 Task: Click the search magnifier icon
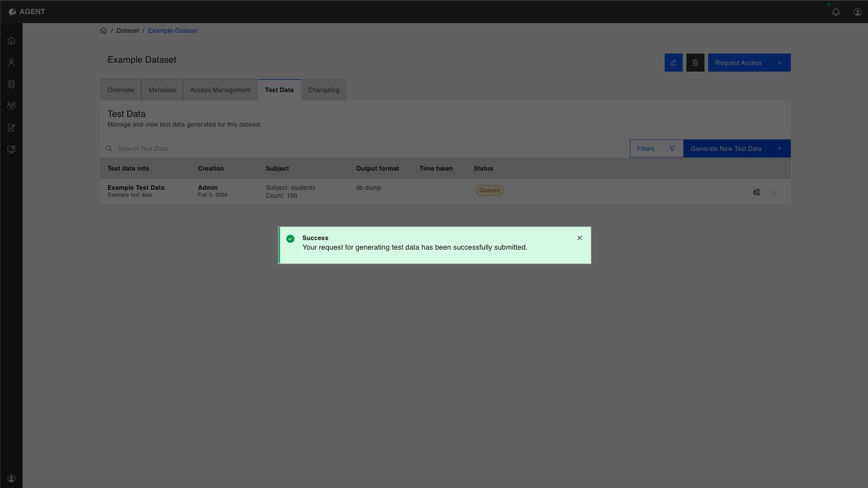[109, 149]
